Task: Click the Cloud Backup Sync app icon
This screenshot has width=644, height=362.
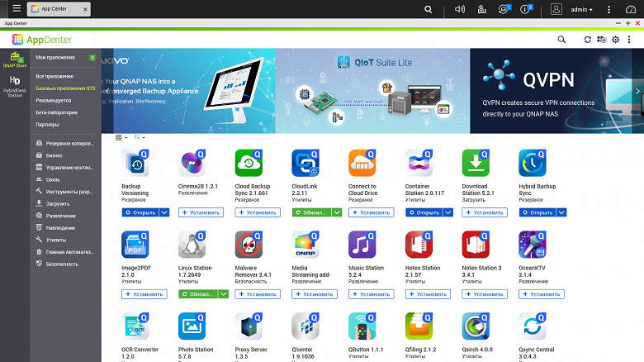Action: coord(249,163)
